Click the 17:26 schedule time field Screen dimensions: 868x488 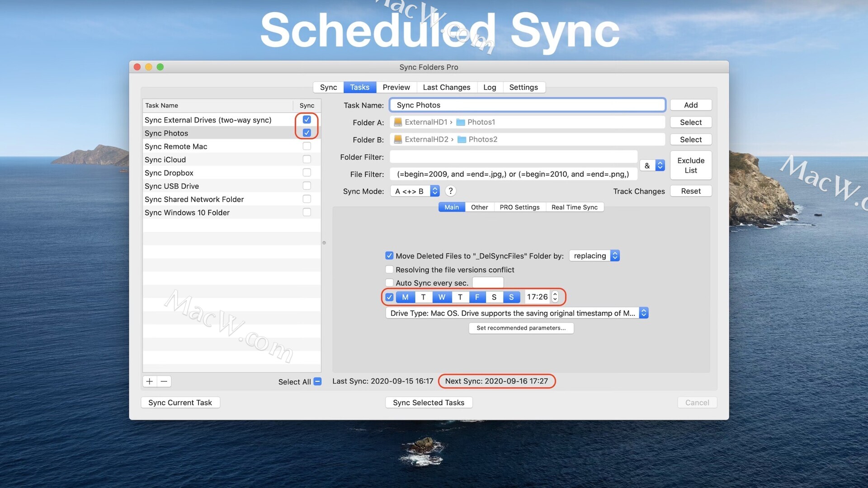click(537, 297)
